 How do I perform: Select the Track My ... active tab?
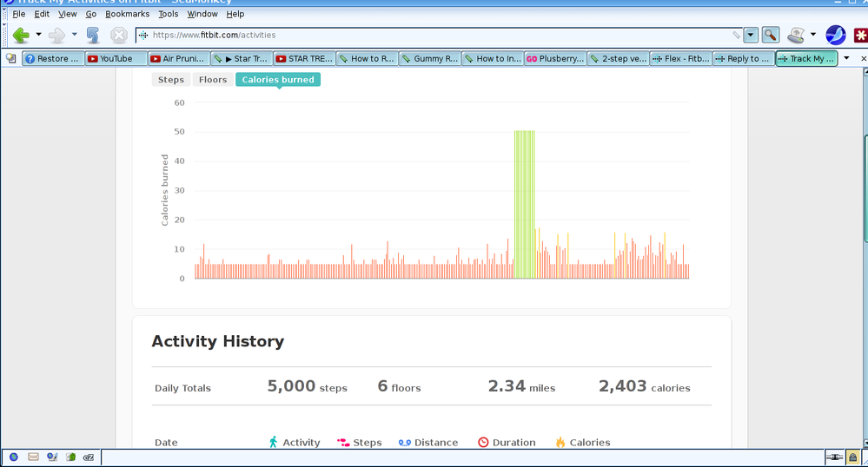pyautogui.click(x=806, y=58)
